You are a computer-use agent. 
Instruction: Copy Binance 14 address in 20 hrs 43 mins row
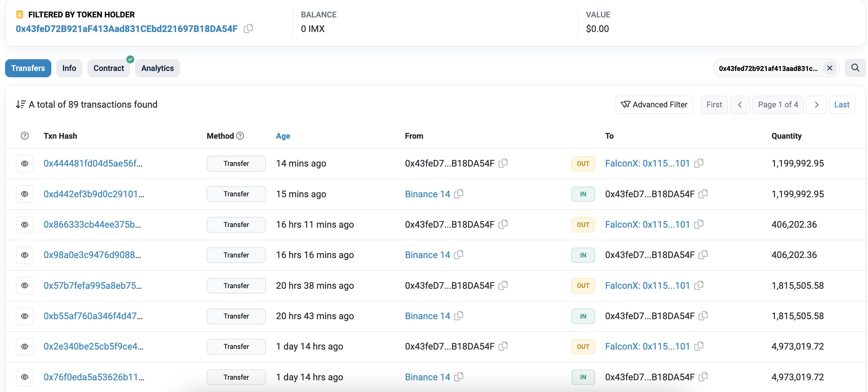(x=459, y=316)
